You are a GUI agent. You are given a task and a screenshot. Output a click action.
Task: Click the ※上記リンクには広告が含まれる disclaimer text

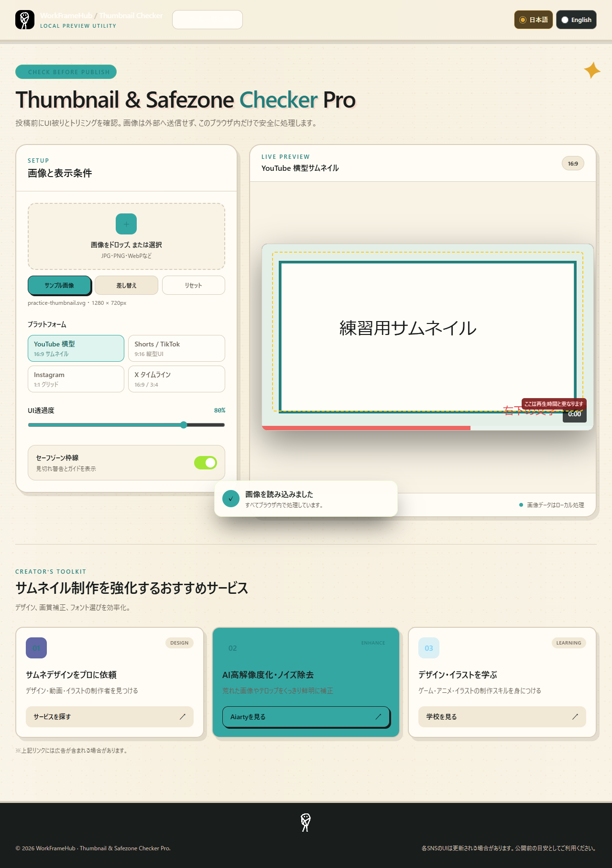[x=72, y=750]
